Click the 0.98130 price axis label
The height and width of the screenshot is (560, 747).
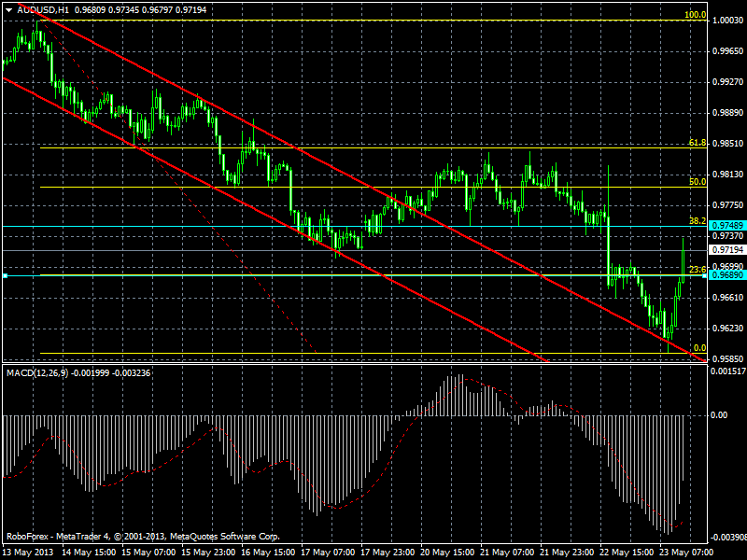(x=728, y=175)
